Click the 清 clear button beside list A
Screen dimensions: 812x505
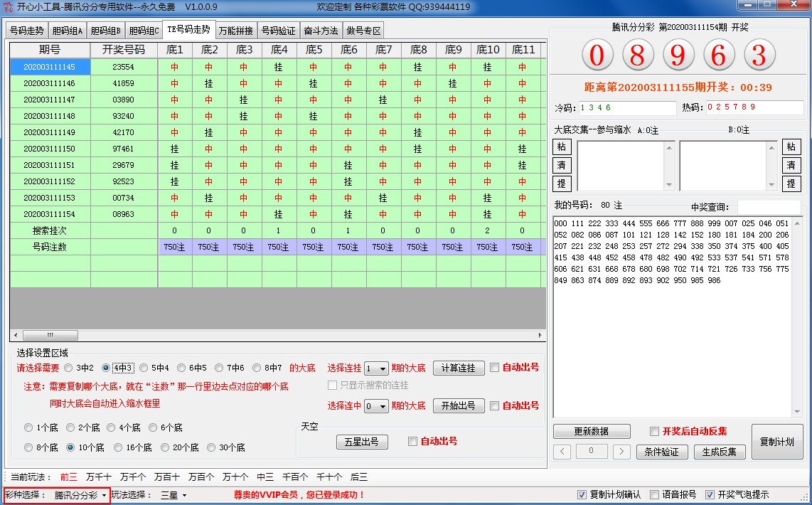point(562,165)
